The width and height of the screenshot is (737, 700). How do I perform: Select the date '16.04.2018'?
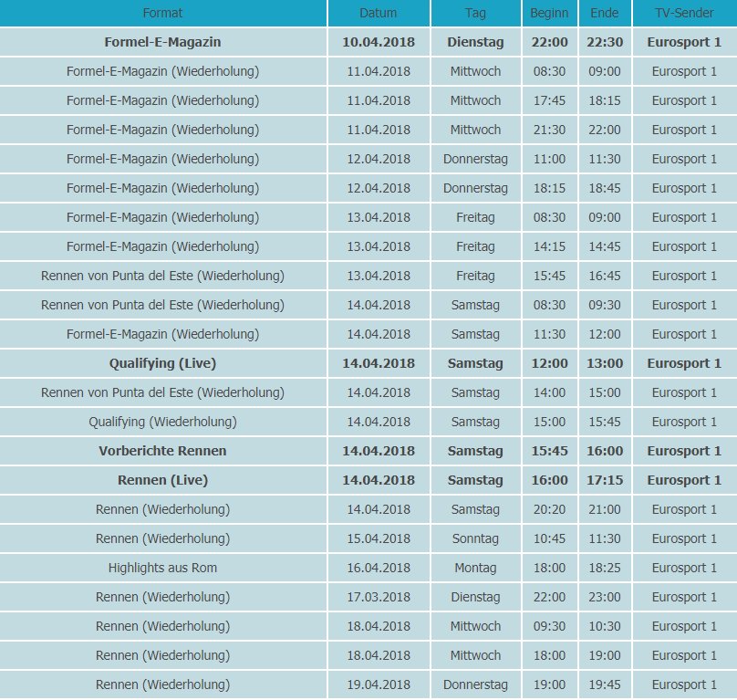pos(379,568)
